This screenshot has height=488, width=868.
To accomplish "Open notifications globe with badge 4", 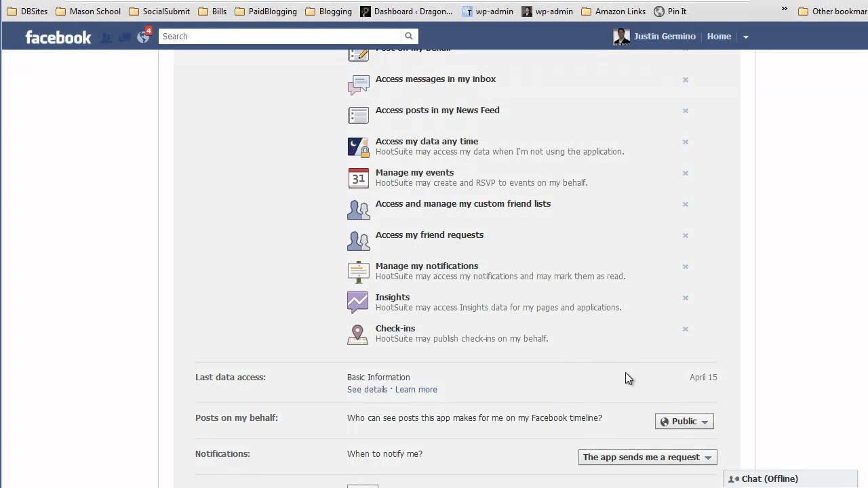I will click(x=143, y=37).
